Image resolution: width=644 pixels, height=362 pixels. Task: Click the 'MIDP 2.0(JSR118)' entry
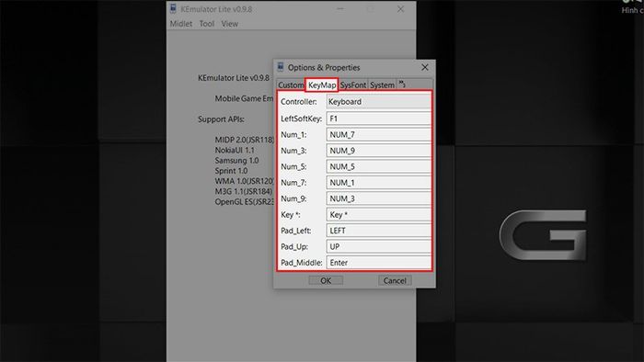coord(245,140)
